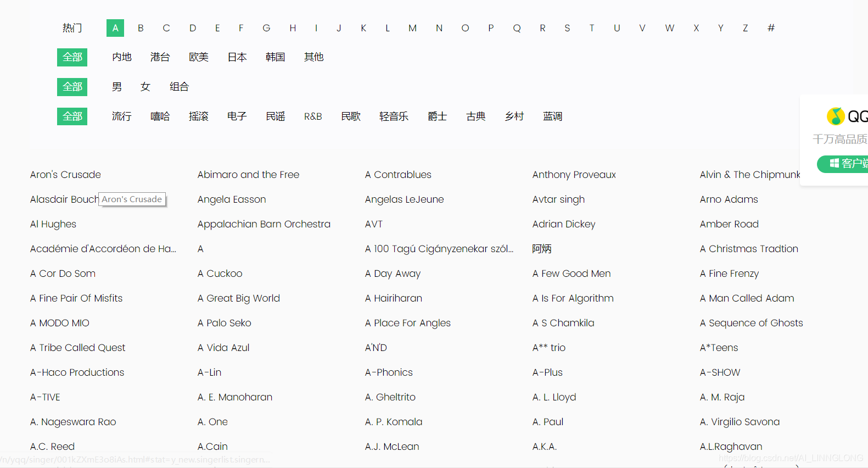Filter by genre 轻音乐
The width and height of the screenshot is (868, 468).
[x=394, y=116]
